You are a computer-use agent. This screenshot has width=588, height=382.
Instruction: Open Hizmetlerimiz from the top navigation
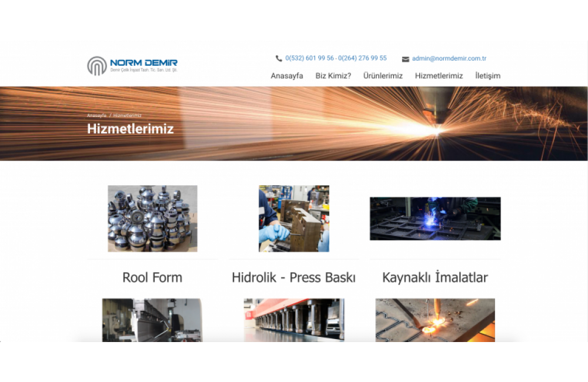pos(439,76)
